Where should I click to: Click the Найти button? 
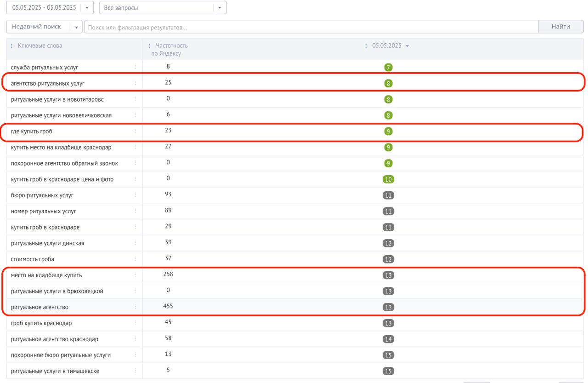(560, 27)
